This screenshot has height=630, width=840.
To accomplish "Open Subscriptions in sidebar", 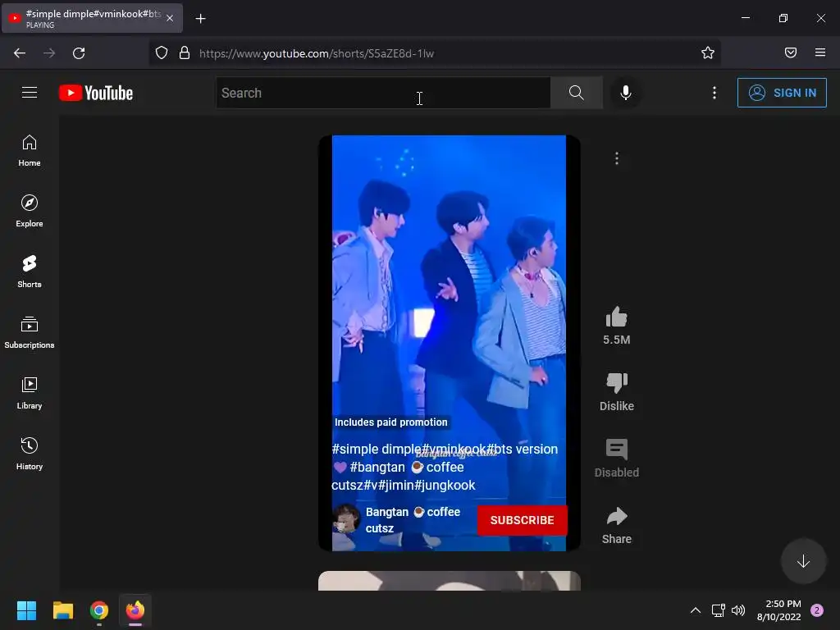I will (30, 333).
